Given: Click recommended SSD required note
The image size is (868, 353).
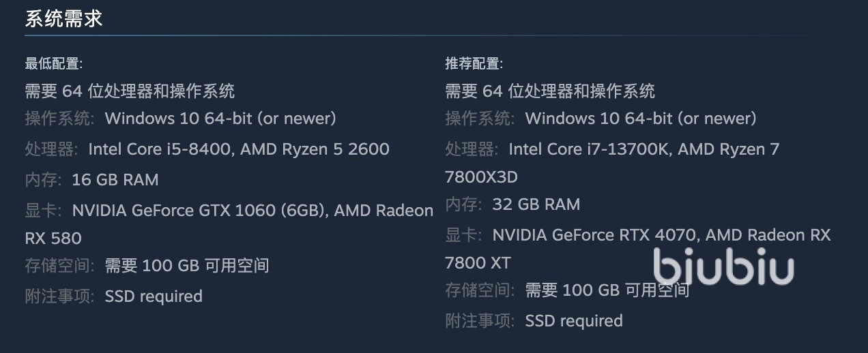Looking at the screenshot, I should (x=574, y=321).
